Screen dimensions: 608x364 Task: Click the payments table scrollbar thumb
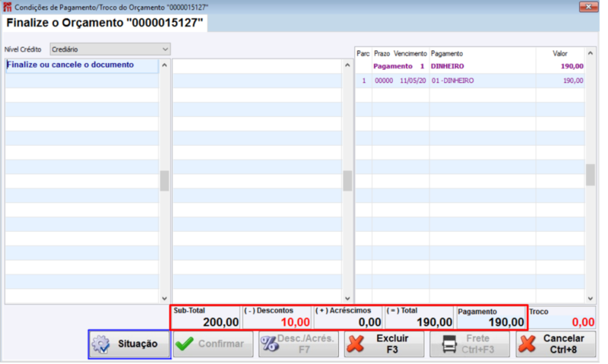pyautogui.click(x=591, y=175)
